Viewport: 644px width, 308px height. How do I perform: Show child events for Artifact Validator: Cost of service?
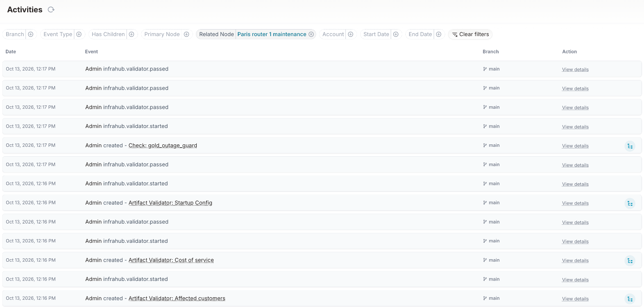[630, 260]
